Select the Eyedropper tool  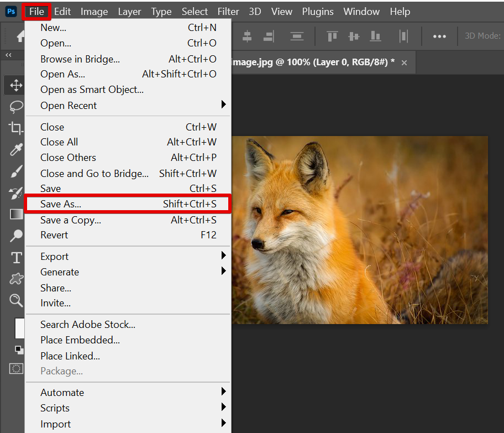point(16,149)
